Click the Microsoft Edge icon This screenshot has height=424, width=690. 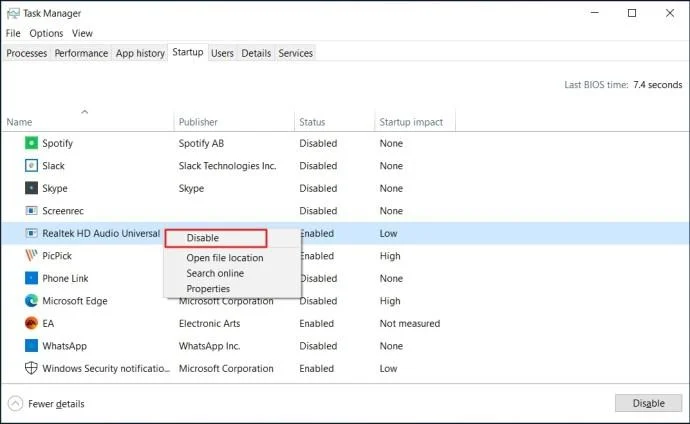point(31,301)
